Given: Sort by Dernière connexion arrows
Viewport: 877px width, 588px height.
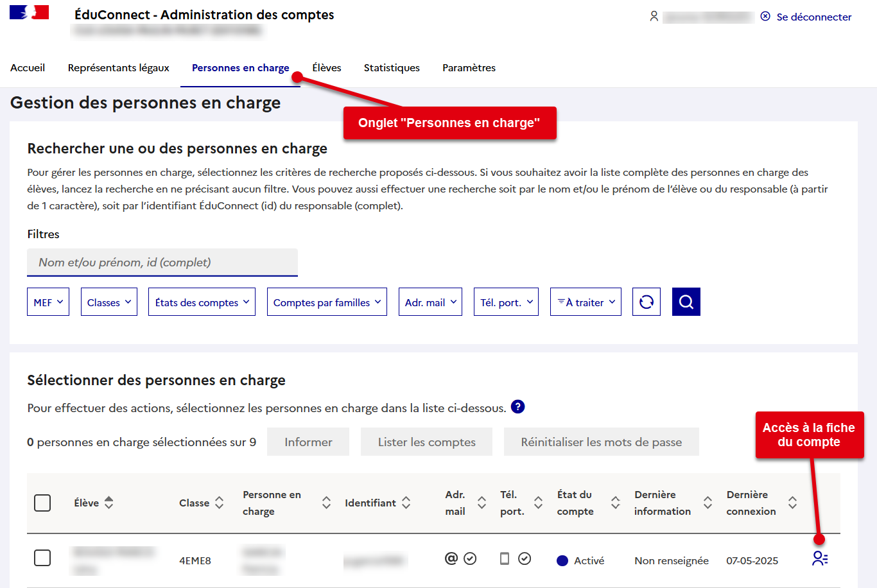Looking at the screenshot, I should [x=793, y=503].
